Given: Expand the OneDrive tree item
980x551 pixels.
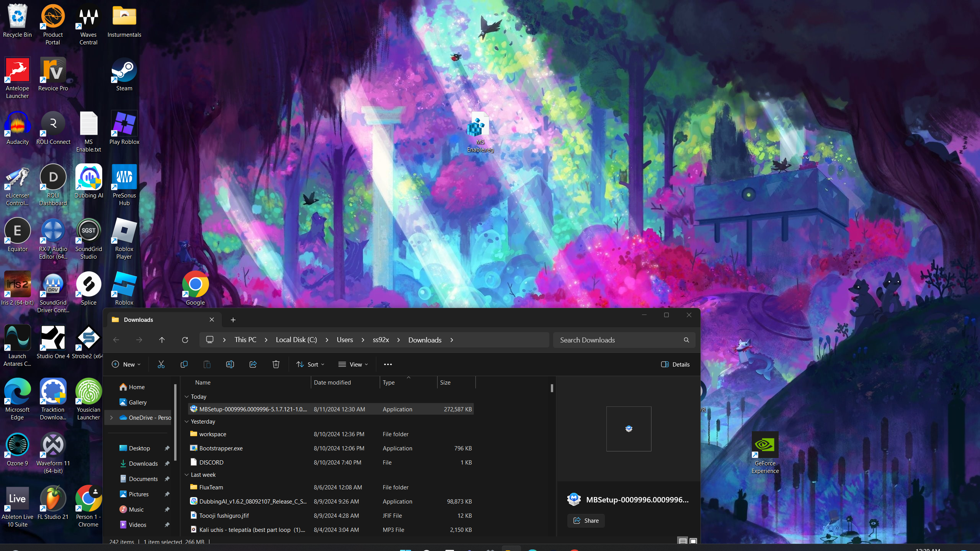Looking at the screenshot, I should (111, 417).
